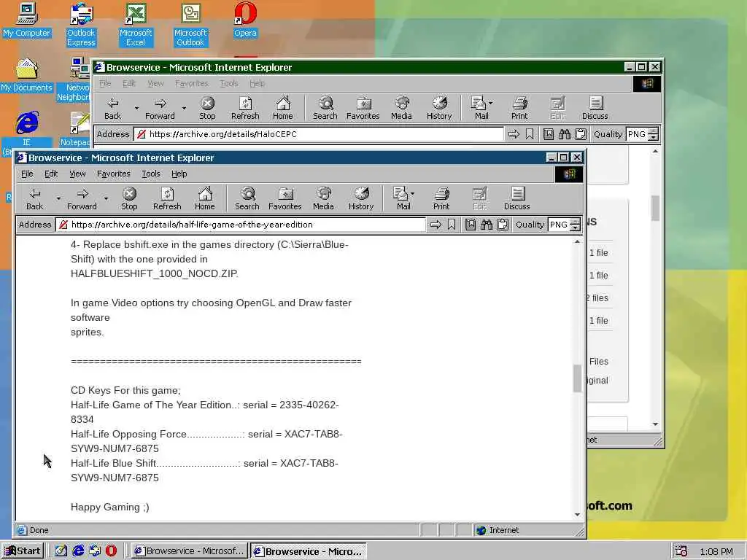Screen dimensions: 747x560
Task: Select the Microsoft Excel desktop shortcut
Action: [x=136, y=25]
